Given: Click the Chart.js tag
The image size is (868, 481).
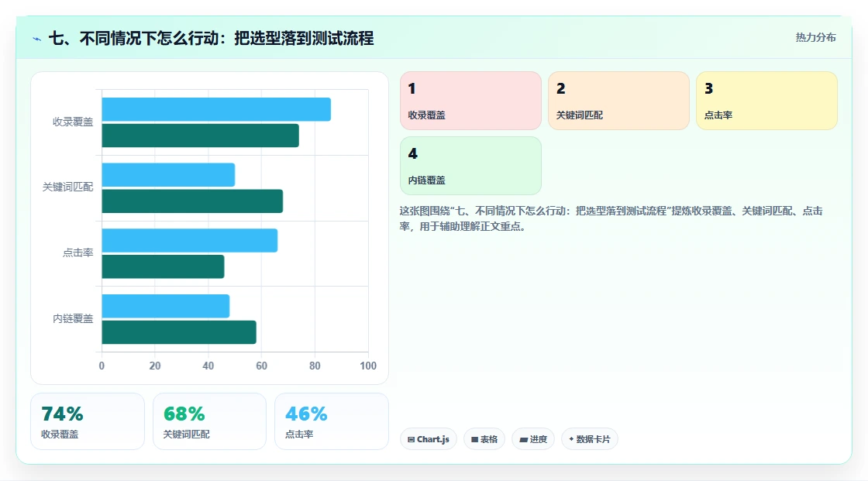Looking at the screenshot, I should click(429, 439).
